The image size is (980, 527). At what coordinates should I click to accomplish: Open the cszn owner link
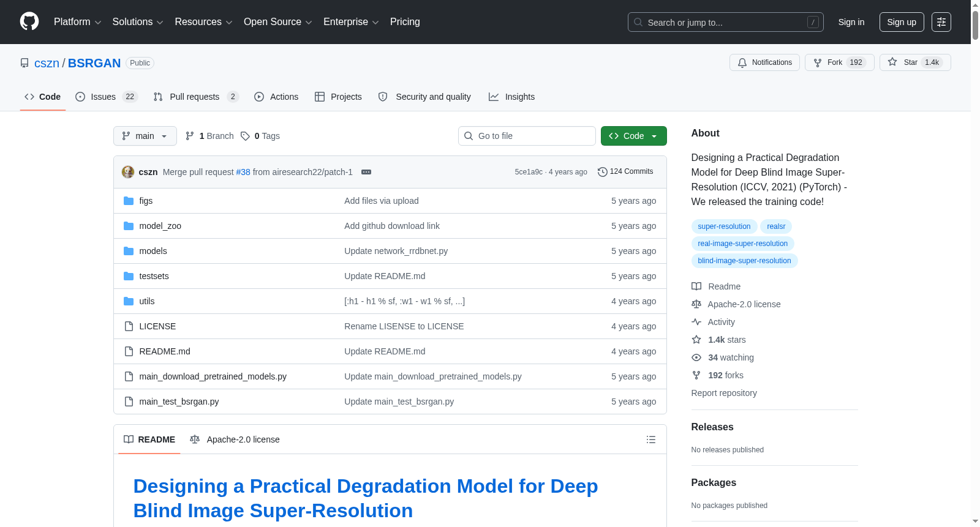tap(47, 63)
